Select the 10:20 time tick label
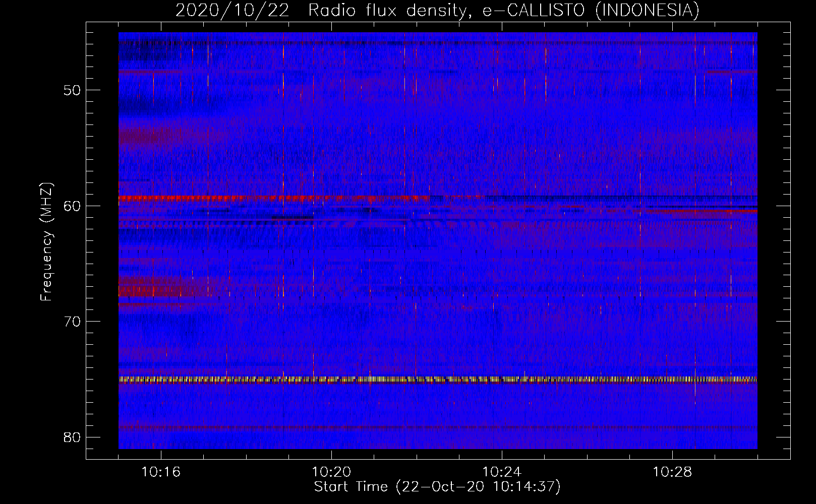Image resolution: width=816 pixels, height=504 pixels. (331, 472)
